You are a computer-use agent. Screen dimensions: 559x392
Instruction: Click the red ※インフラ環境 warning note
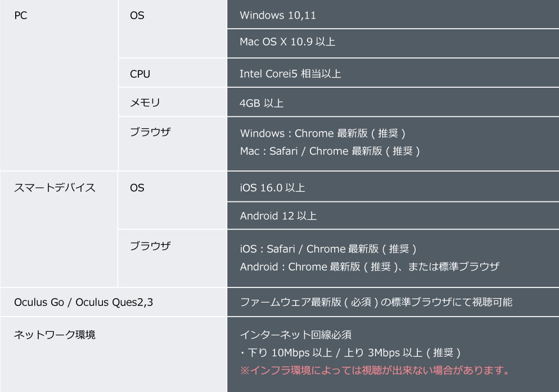(x=375, y=371)
